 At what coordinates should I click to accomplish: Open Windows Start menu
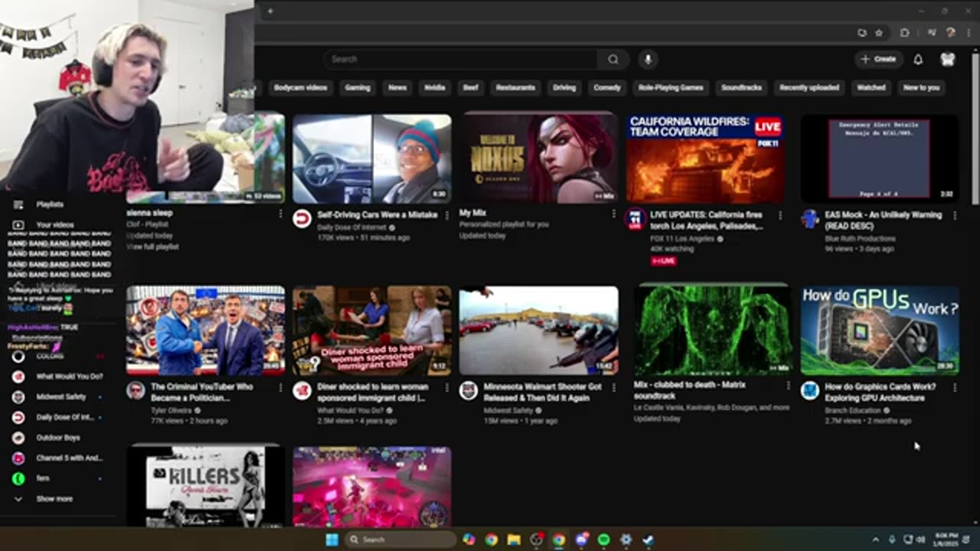pyautogui.click(x=332, y=540)
